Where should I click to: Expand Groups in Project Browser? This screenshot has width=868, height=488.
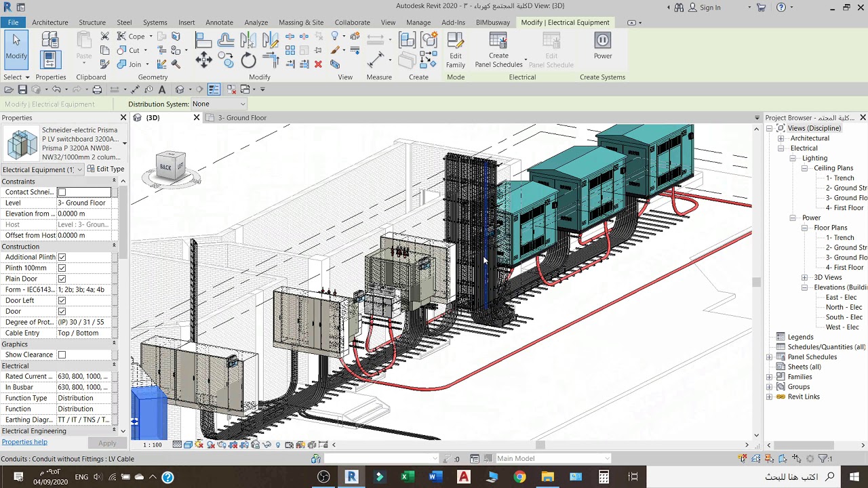769,387
